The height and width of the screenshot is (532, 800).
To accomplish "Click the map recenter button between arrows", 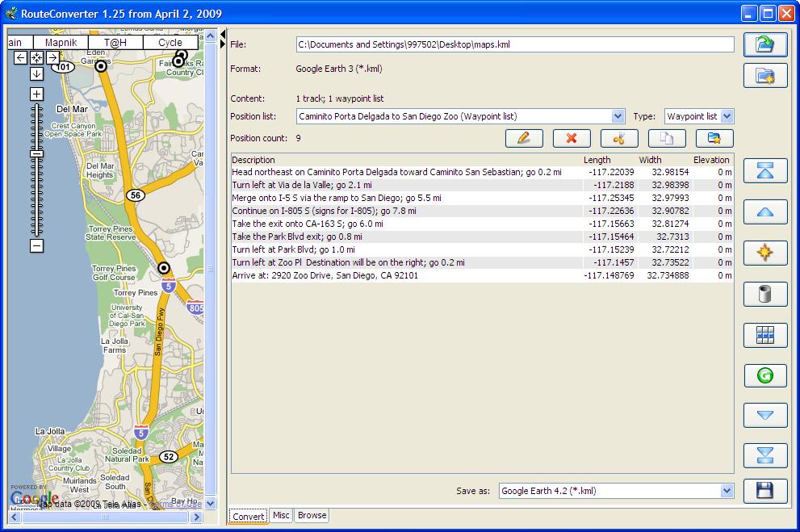I will 37,57.
